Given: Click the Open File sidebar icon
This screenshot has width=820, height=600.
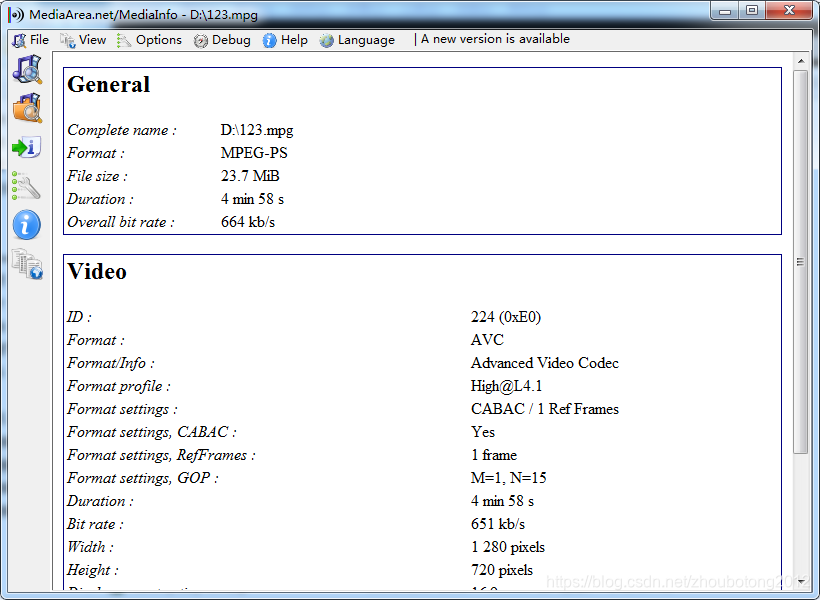Looking at the screenshot, I should 27,69.
